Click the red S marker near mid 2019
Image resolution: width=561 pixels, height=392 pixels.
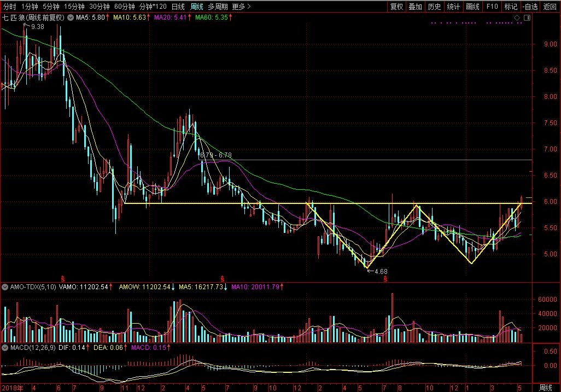click(x=222, y=278)
